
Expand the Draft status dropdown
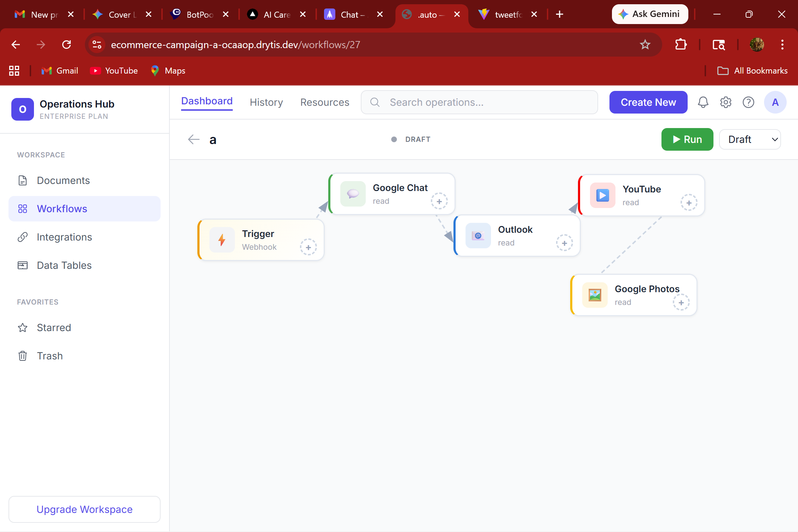(x=750, y=139)
